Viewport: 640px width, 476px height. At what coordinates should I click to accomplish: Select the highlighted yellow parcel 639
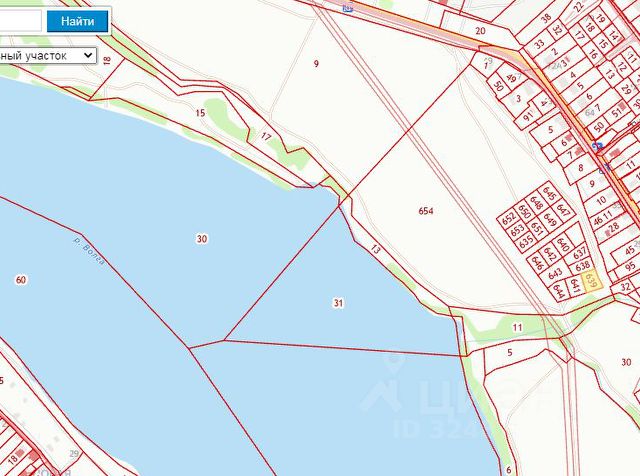[591, 281]
